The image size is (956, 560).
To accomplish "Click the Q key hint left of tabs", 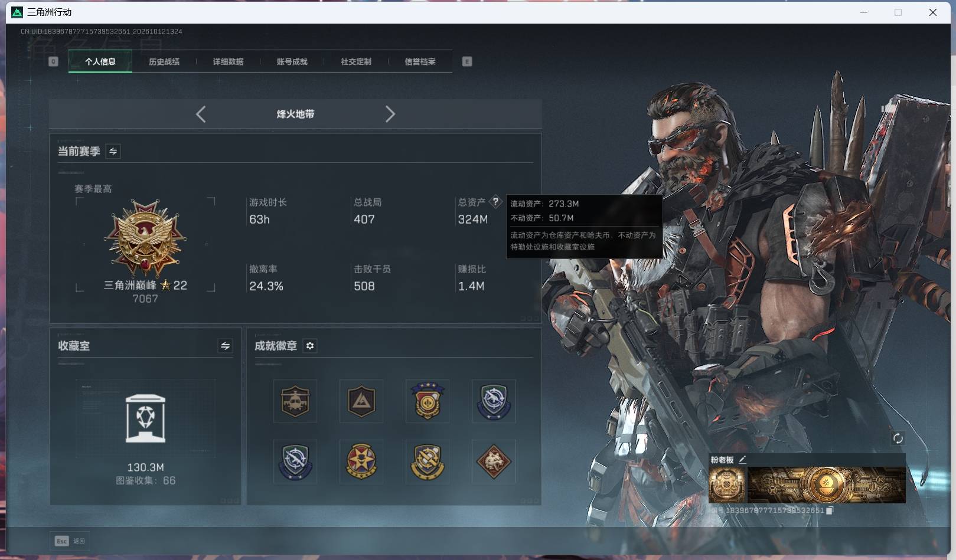I will 53,61.
